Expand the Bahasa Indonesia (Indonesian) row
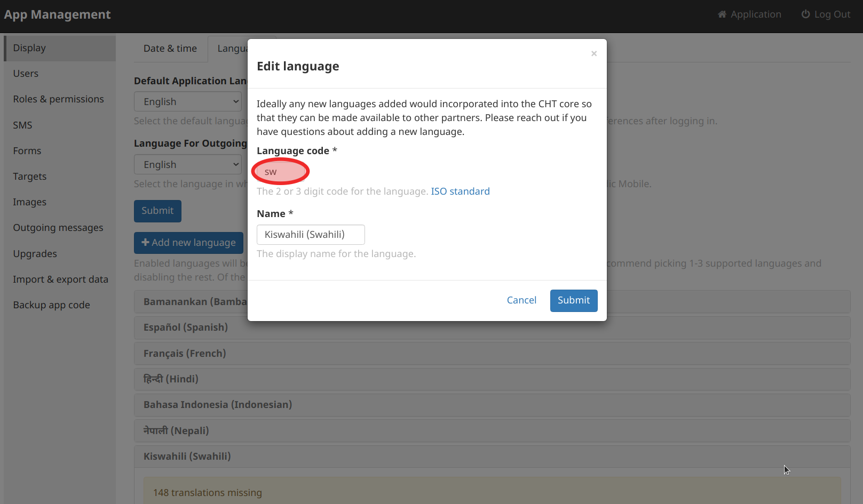The width and height of the screenshot is (863, 504). click(492, 405)
